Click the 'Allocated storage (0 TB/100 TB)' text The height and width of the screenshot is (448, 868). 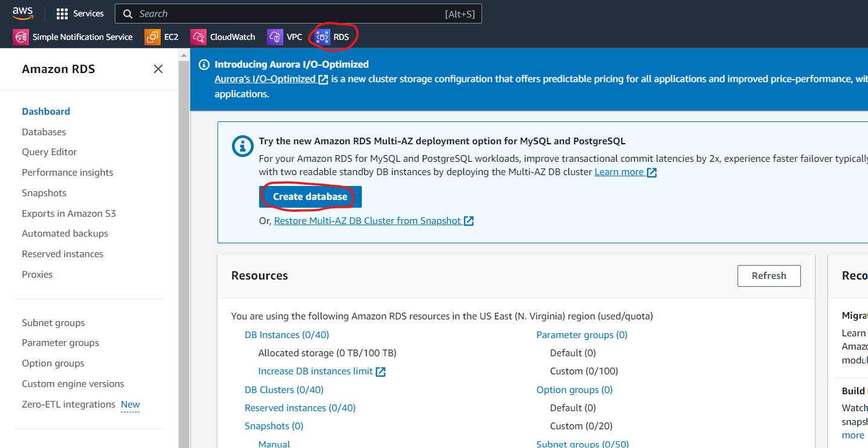click(x=327, y=353)
